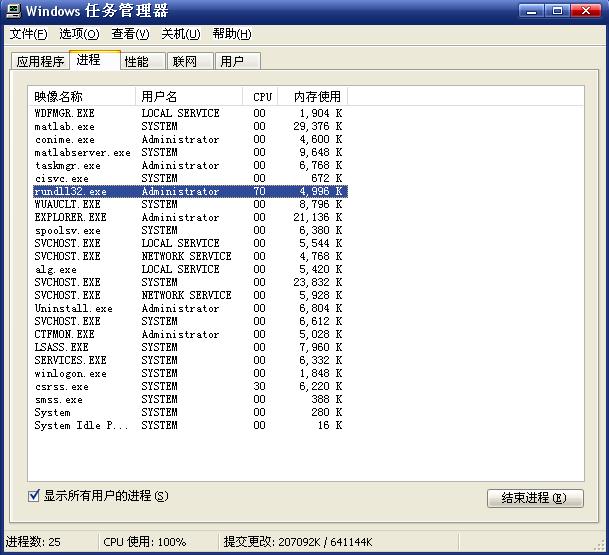Open the 帮助(H) menu
Image resolution: width=609 pixels, height=555 pixels.
pos(231,34)
